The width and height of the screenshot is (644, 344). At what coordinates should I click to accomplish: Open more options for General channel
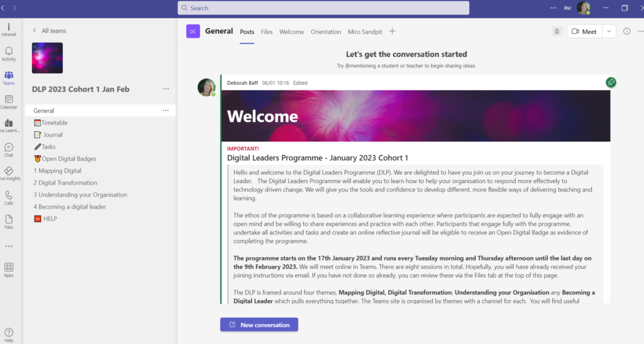[x=166, y=111]
